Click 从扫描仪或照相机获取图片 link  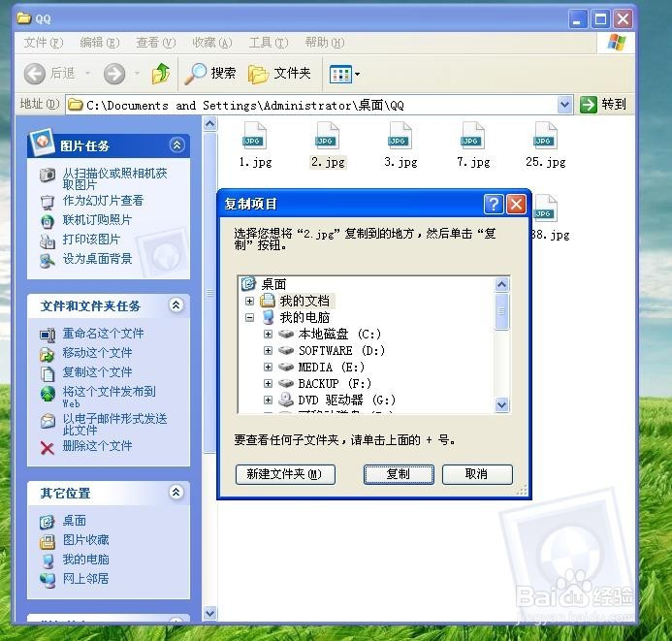114,178
